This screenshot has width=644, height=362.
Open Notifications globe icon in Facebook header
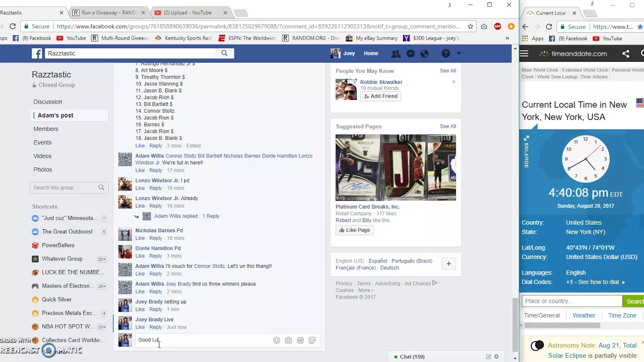pyautogui.click(x=425, y=53)
